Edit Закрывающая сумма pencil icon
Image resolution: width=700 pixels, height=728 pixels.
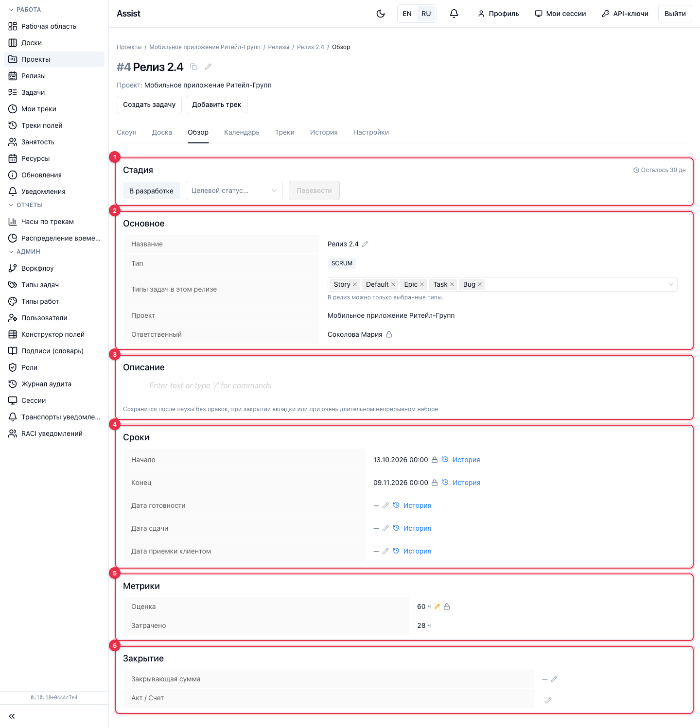pyautogui.click(x=554, y=679)
